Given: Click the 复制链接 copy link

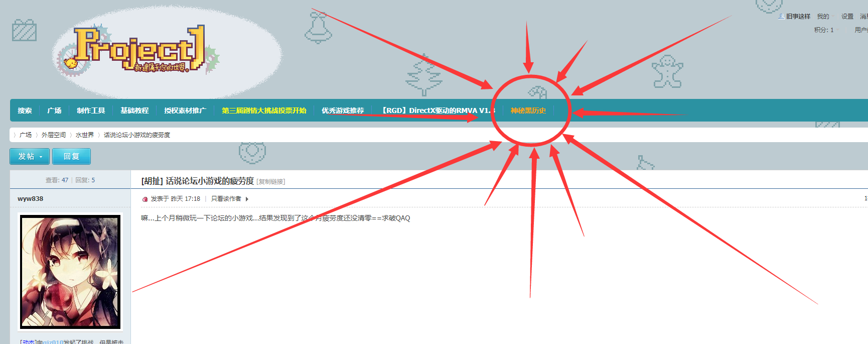Looking at the screenshot, I should tap(271, 182).
